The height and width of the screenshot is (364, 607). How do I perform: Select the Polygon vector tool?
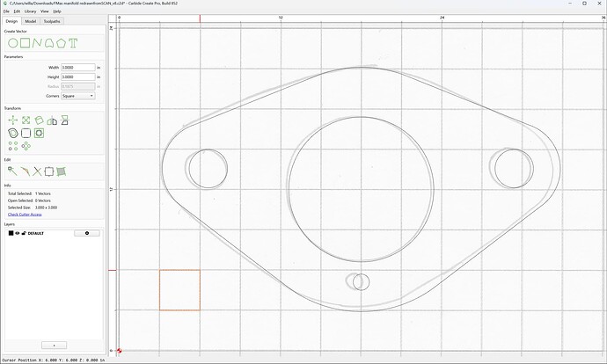pos(61,43)
